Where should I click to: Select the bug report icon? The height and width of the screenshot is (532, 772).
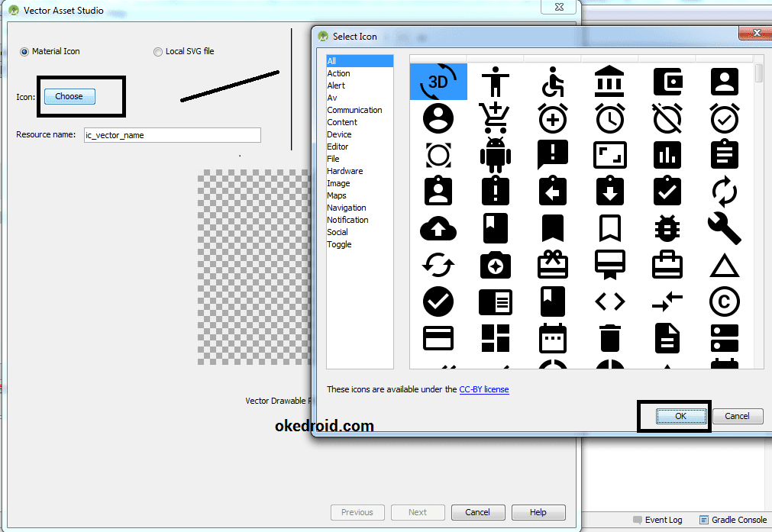coord(667,228)
